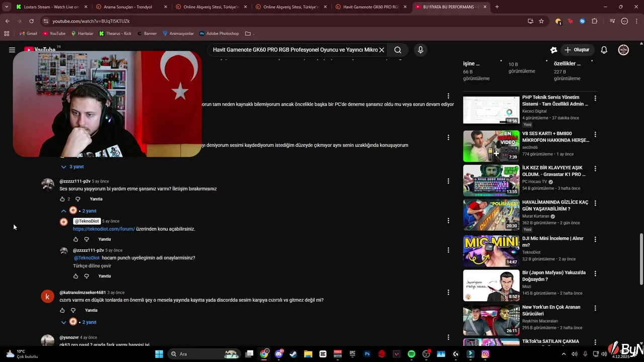Open the Chrome apps grid shortcut

(7, 33)
